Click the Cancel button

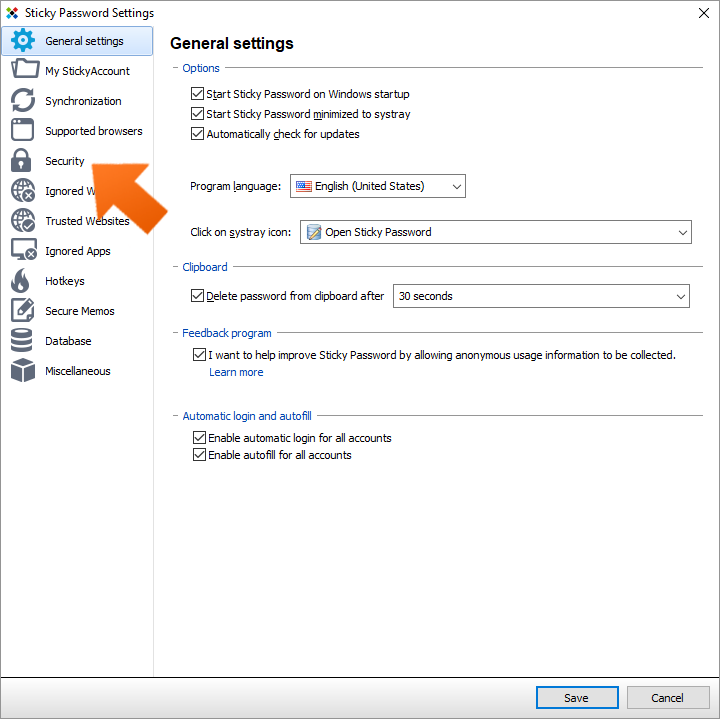[668, 697]
